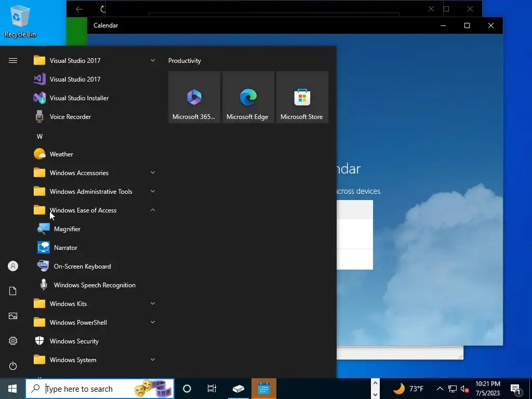Click the Windows Start button

12,389
